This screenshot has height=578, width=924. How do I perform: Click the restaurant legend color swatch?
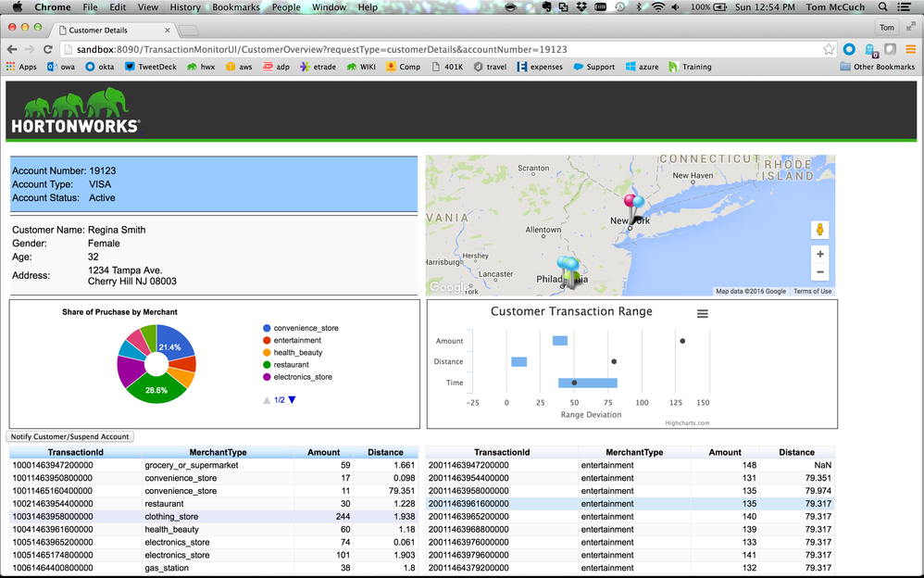(x=268, y=365)
